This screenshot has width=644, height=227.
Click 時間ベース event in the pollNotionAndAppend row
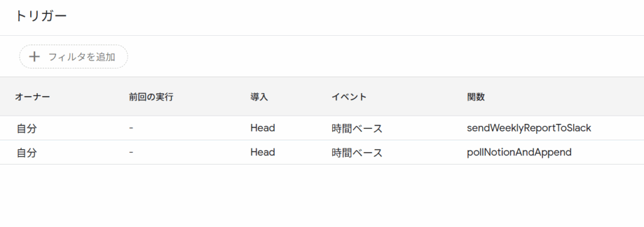coord(357,153)
